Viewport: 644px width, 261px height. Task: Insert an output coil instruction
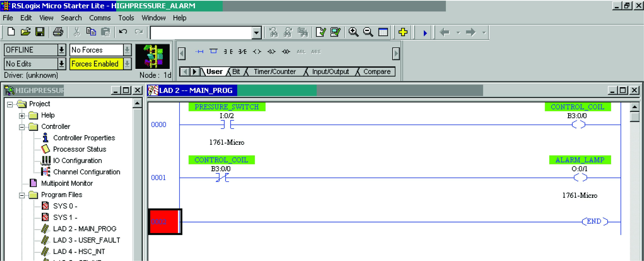point(257,52)
